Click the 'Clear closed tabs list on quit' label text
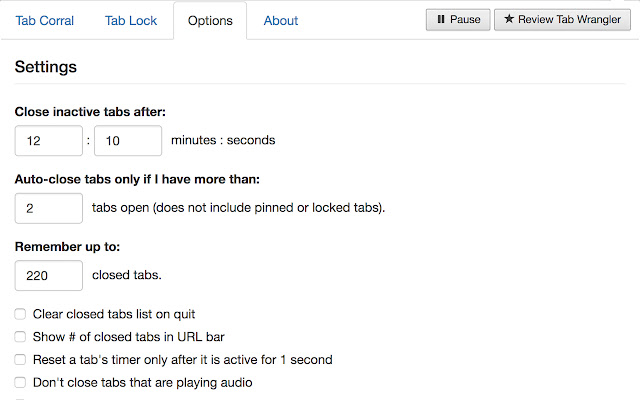 121,314
